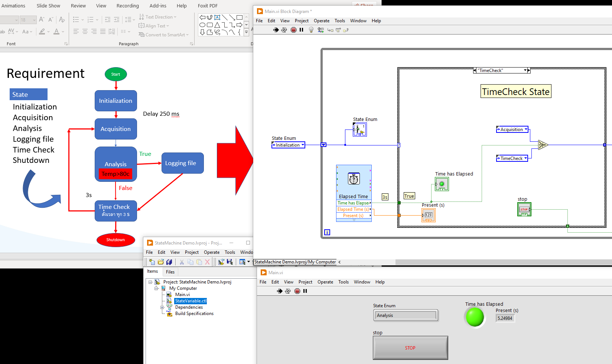Toggle Highlight Execution lightbulb
Image resolution: width=612 pixels, height=364 pixels.
tap(311, 30)
